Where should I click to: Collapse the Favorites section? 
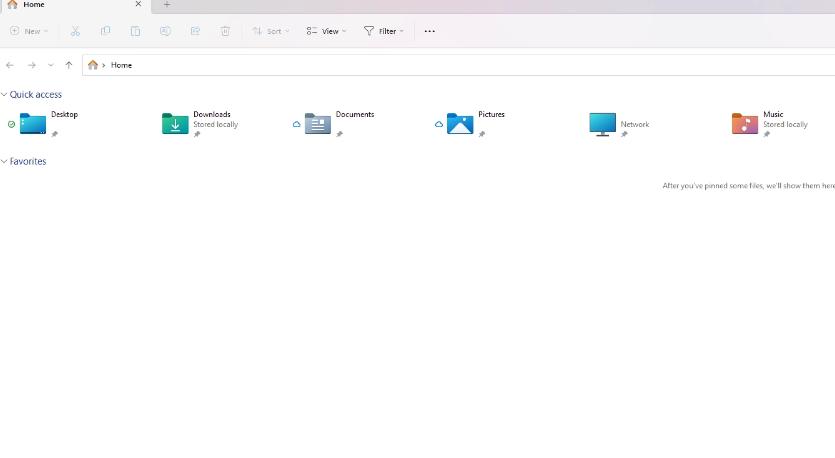click(x=4, y=161)
